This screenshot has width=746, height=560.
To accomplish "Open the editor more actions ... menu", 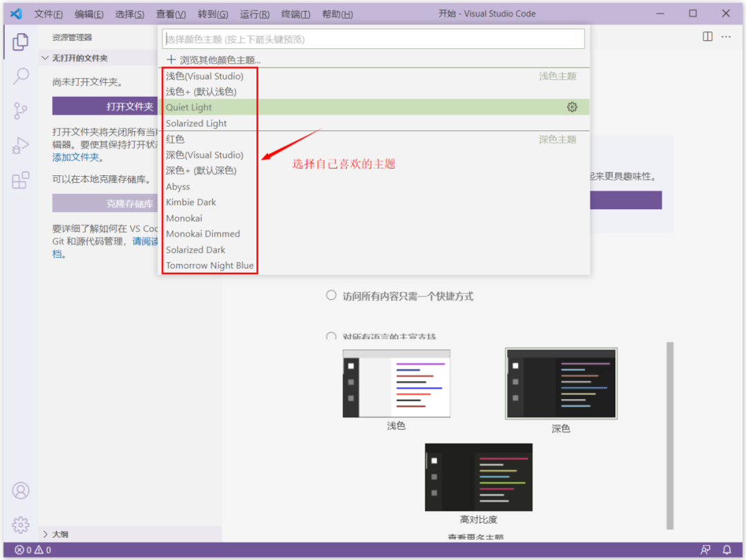I will coord(727,37).
